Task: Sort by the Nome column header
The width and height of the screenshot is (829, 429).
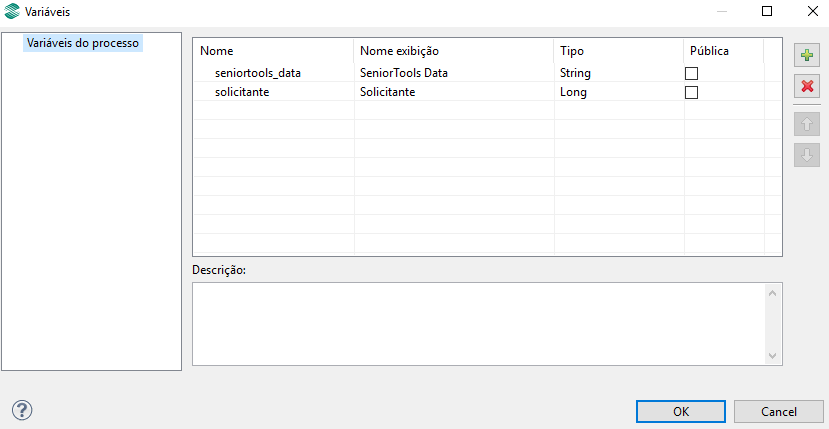Action: [273, 50]
